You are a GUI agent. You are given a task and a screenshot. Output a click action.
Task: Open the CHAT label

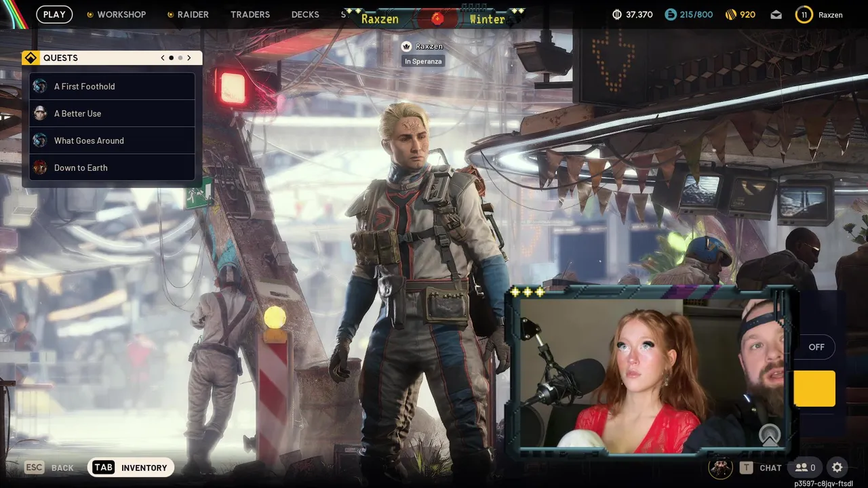(x=770, y=468)
